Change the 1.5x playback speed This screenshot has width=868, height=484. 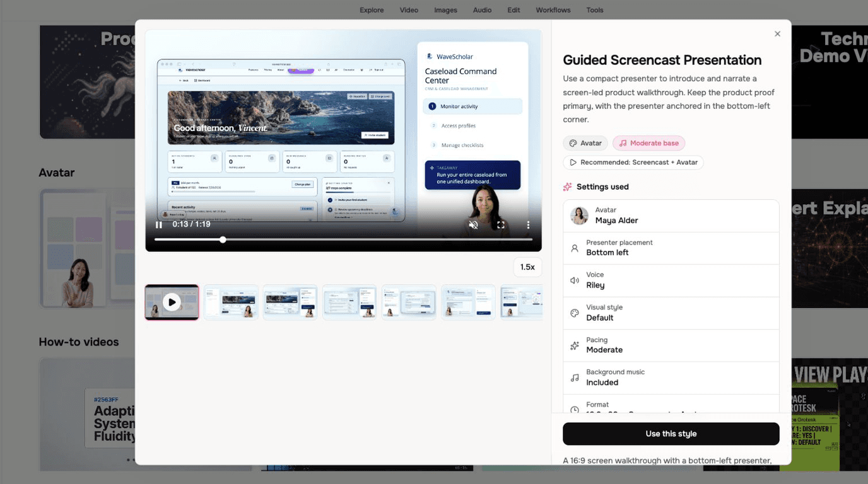coord(527,267)
